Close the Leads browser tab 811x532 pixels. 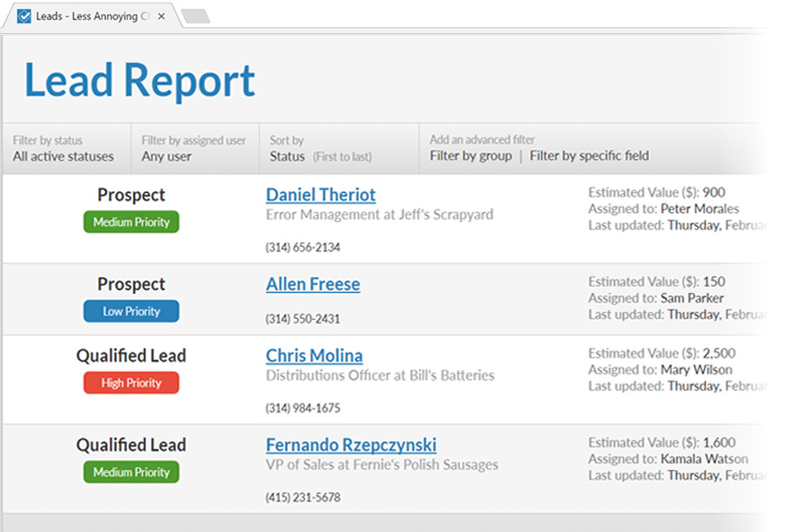coord(162,16)
